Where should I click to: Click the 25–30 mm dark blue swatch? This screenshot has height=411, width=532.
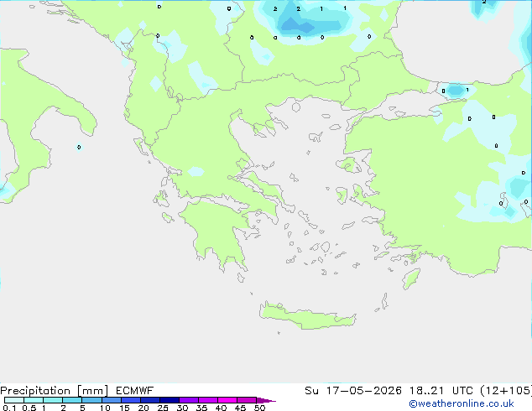click(x=169, y=400)
